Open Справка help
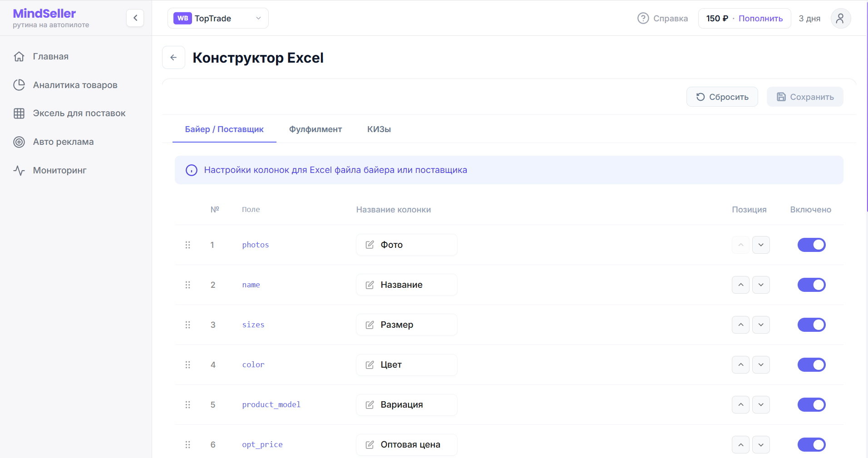The height and width of the screenshot is (458, 868). [x=662, y=18]
